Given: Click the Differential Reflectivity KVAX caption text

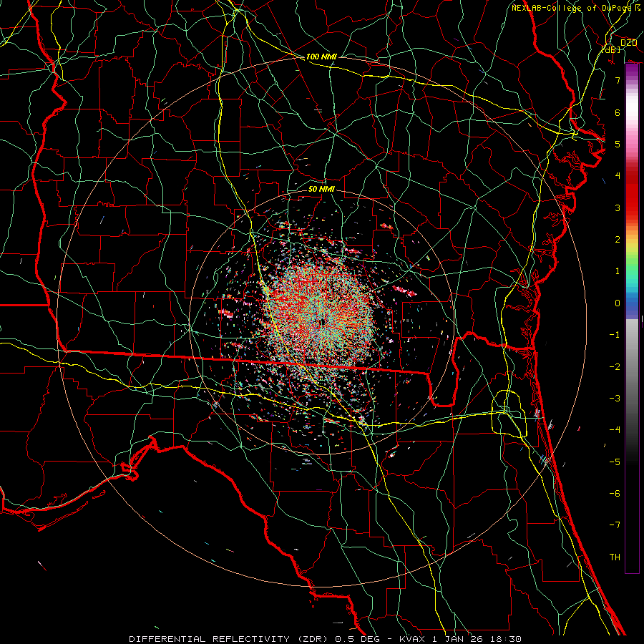Looking at the screenshot, I should [x=326, y=639].
